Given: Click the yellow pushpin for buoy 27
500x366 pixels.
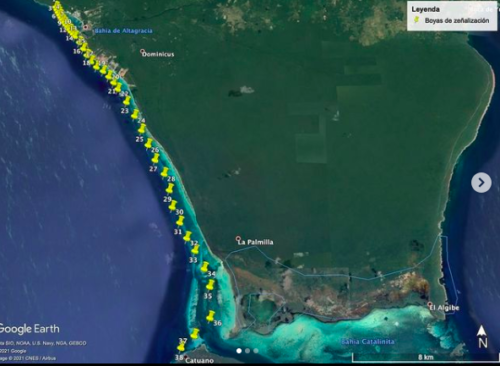Looking at the screenshot, I should click(x=155, y=159).
